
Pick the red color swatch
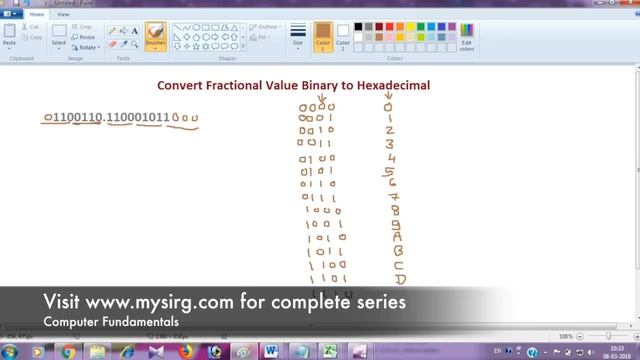point(389,27)
